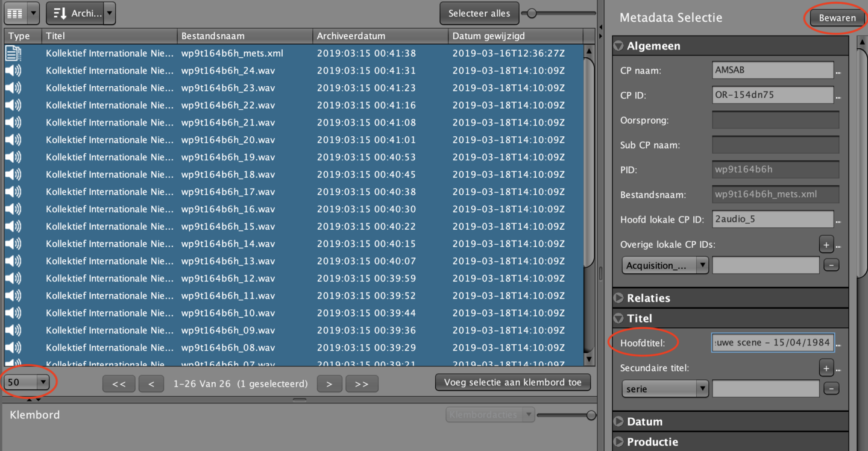Click Selecteer alles button

[x=479, y=13]
